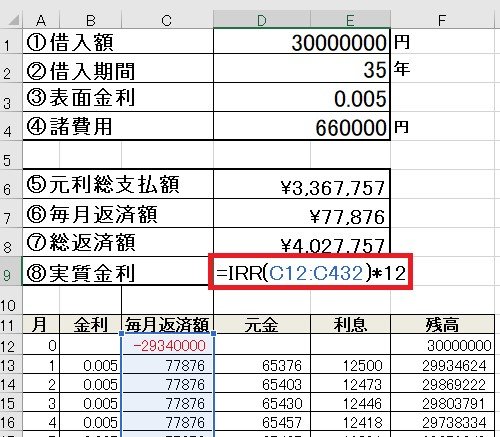This screenshot has height=437, width=500.
Task: Click the 残高 header cell
Action: pos(442,324)
